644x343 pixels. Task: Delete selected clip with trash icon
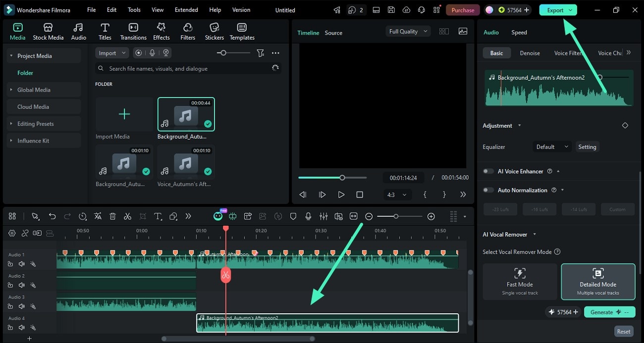[112, 216]
